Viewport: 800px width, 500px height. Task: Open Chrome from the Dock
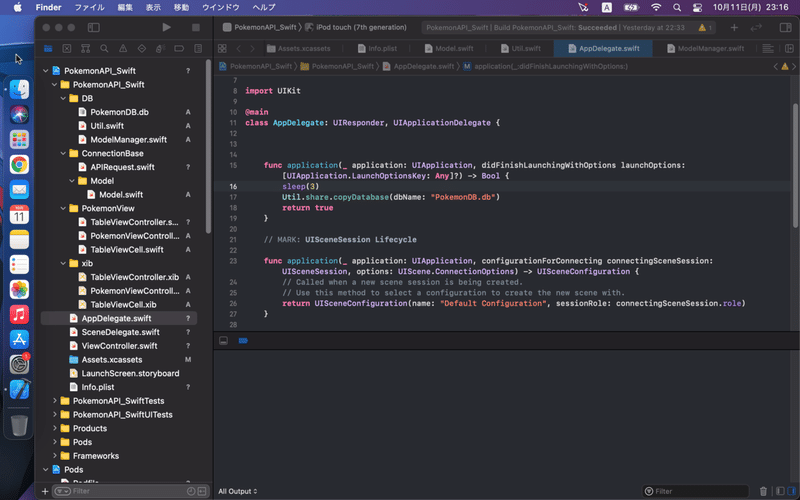click(19, 164)
